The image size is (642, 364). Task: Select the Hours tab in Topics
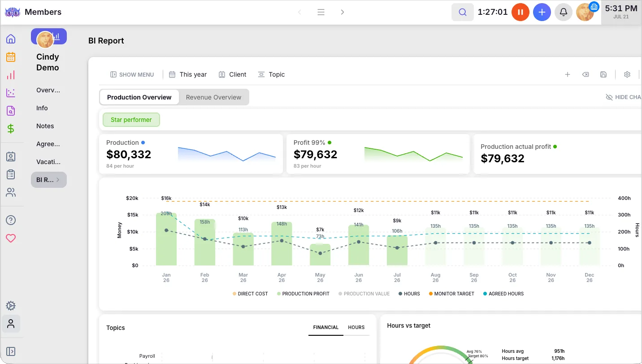pyautogui.click(x=356, y=327)
